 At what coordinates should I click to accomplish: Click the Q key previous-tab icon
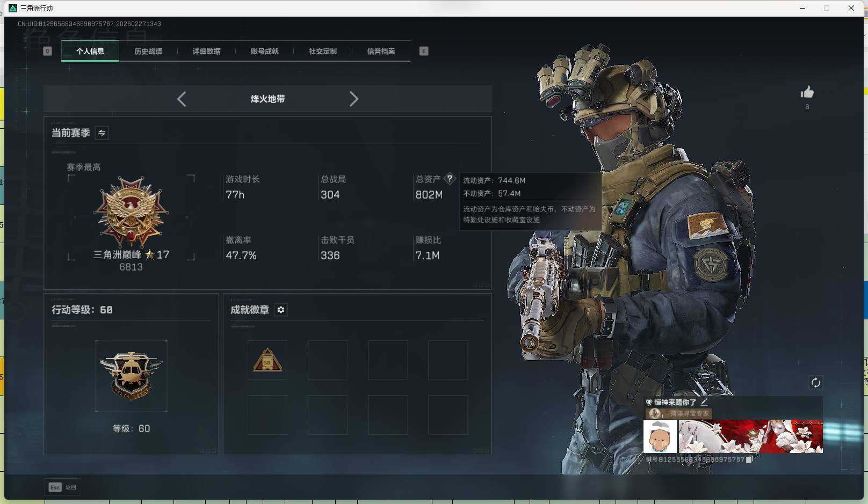pos(47,51)
